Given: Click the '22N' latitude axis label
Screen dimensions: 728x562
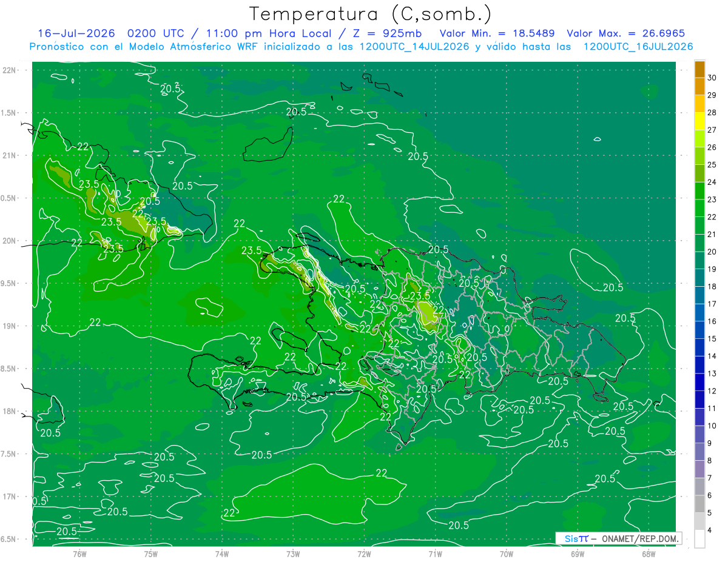Looking at the screenshot, I should [x=10, y=70].
